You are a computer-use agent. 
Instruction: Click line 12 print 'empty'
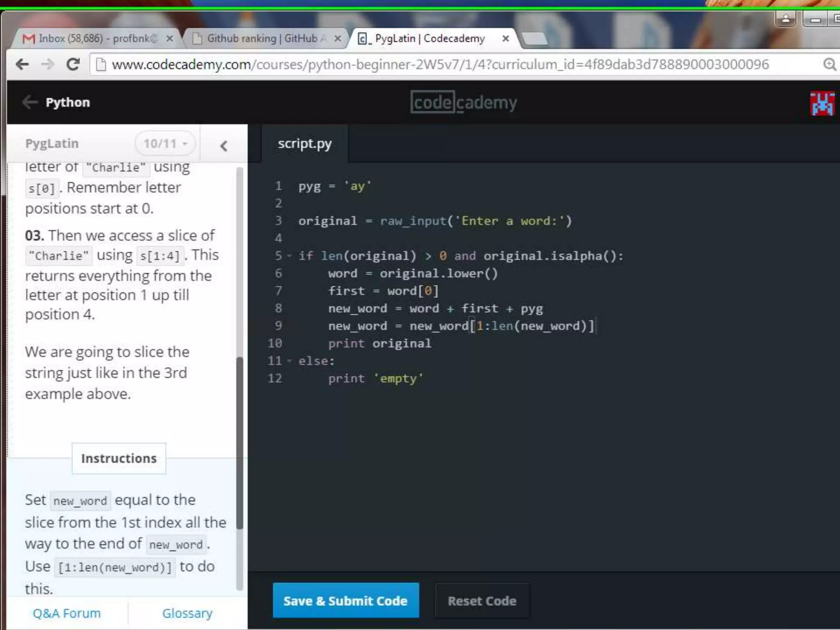point(376,379)
